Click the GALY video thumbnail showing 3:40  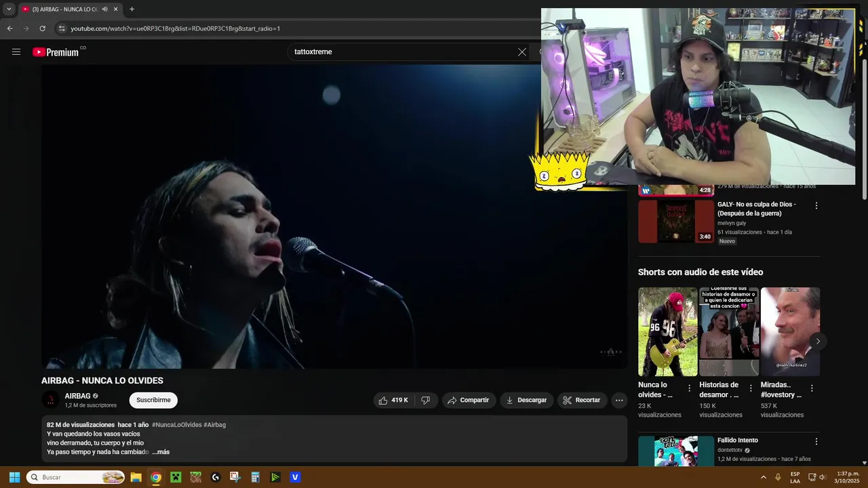(x=676, y=221)
